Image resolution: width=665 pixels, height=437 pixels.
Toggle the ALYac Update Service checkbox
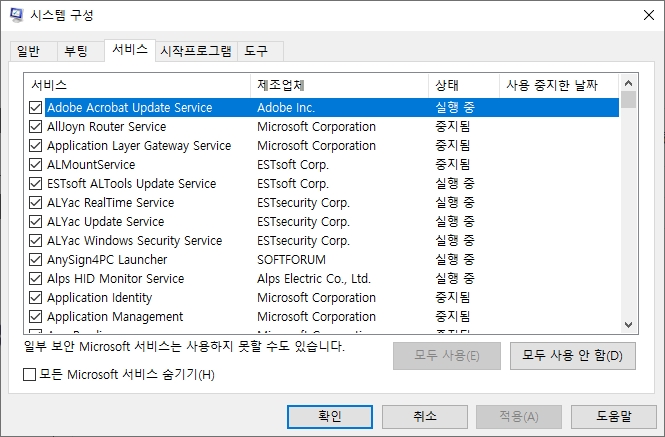click(36, 221)
